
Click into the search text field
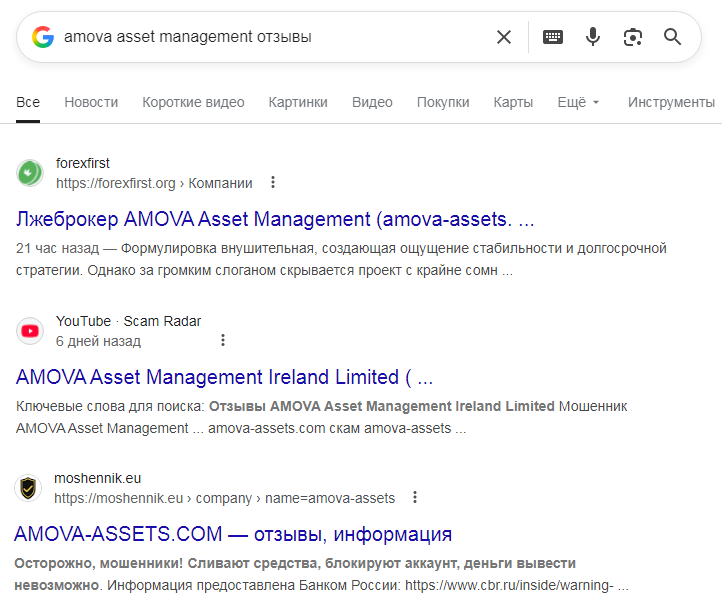(x=270, y=37)
